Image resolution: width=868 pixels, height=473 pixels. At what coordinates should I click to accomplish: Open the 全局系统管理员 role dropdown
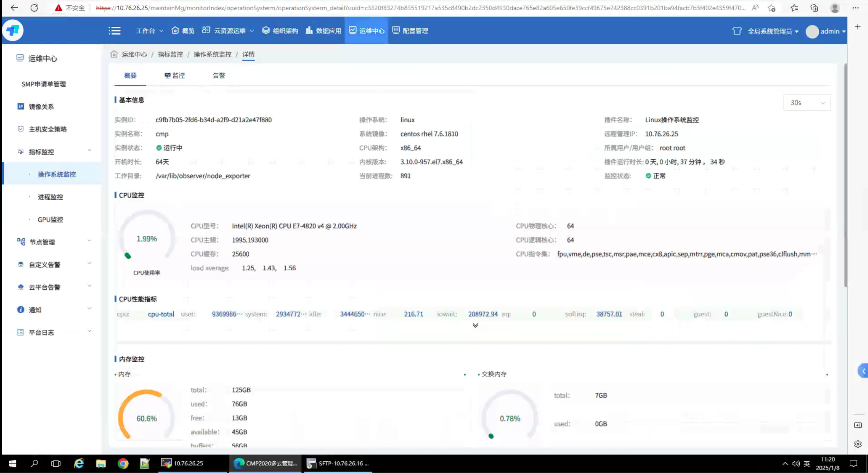tap(773, 31)
